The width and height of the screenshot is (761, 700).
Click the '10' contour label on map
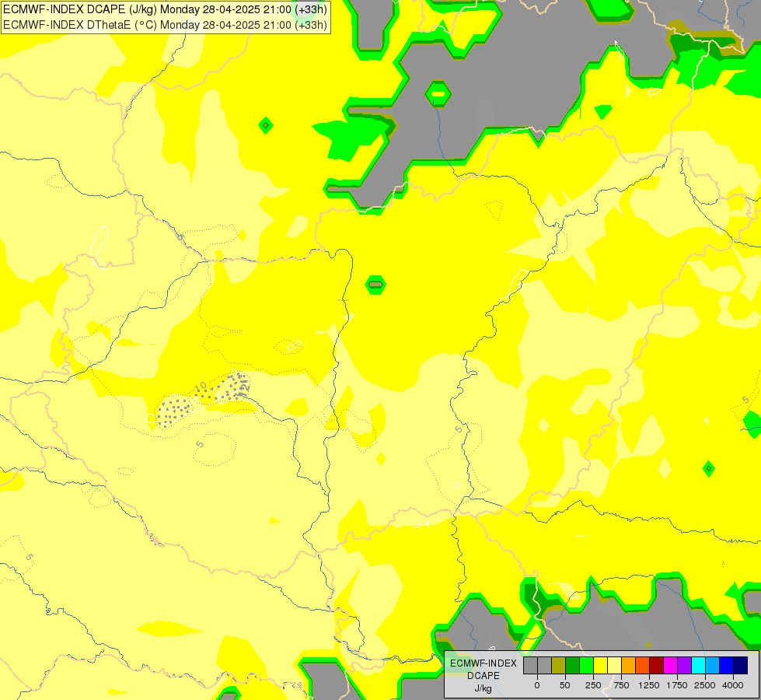coord(201,387)
